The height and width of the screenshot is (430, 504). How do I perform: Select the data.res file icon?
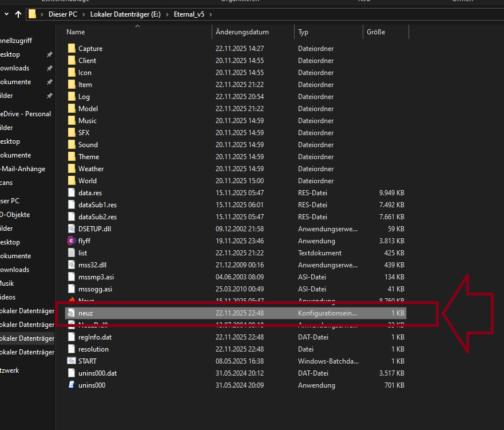(x=72, y=192)
